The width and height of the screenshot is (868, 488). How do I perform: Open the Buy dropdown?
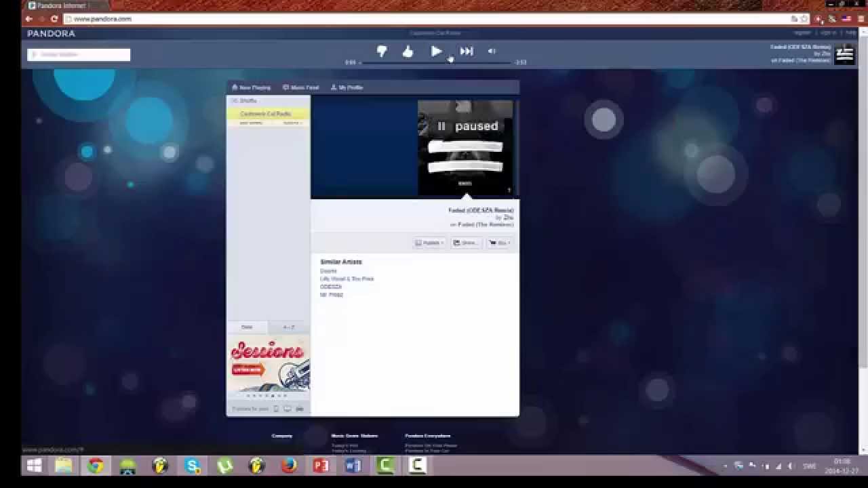tap(500, 243)
